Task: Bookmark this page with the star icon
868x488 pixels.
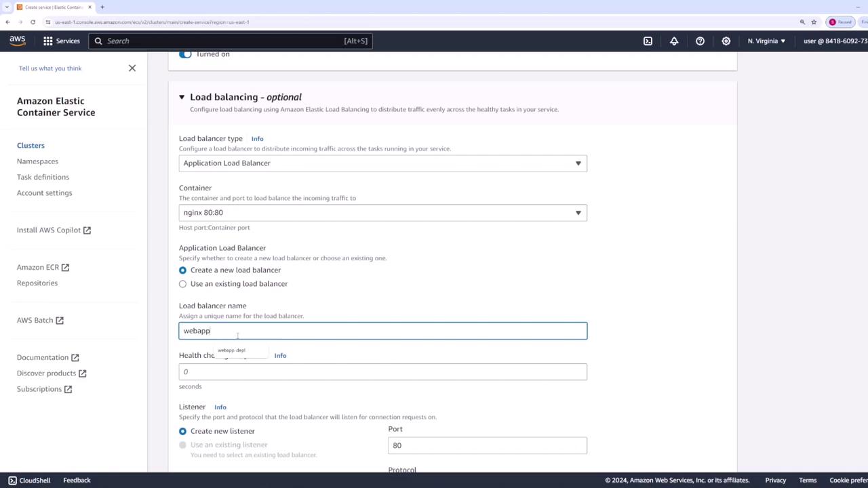Action: pos(814,22)
